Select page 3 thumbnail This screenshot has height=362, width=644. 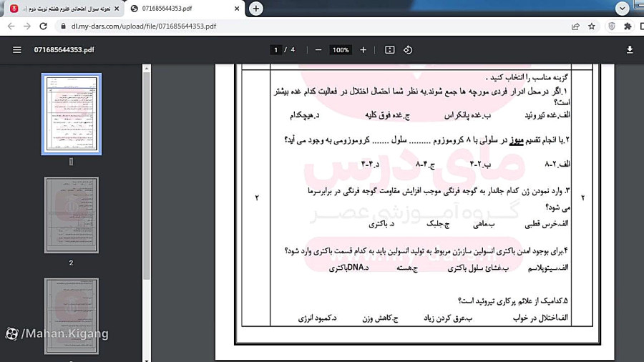71,316
